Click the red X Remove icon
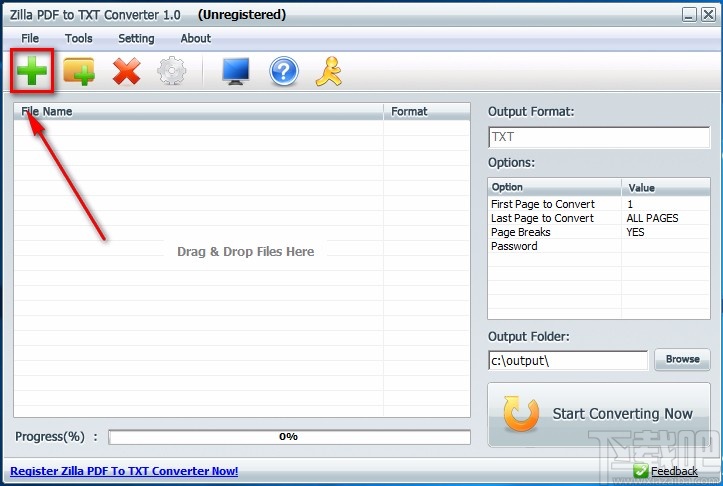Viewport: 723px width, 486px height. pyautogui.click(x=126, y=71)
